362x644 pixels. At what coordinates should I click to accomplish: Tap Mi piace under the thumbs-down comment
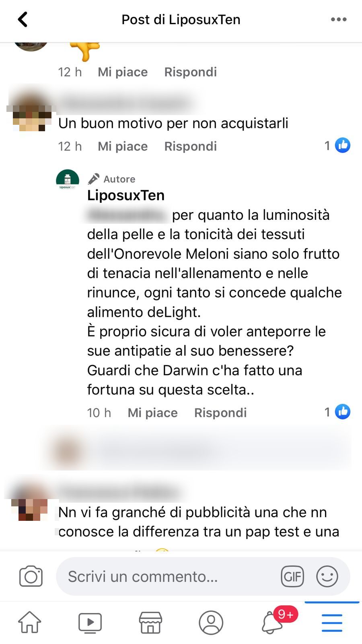123,72
